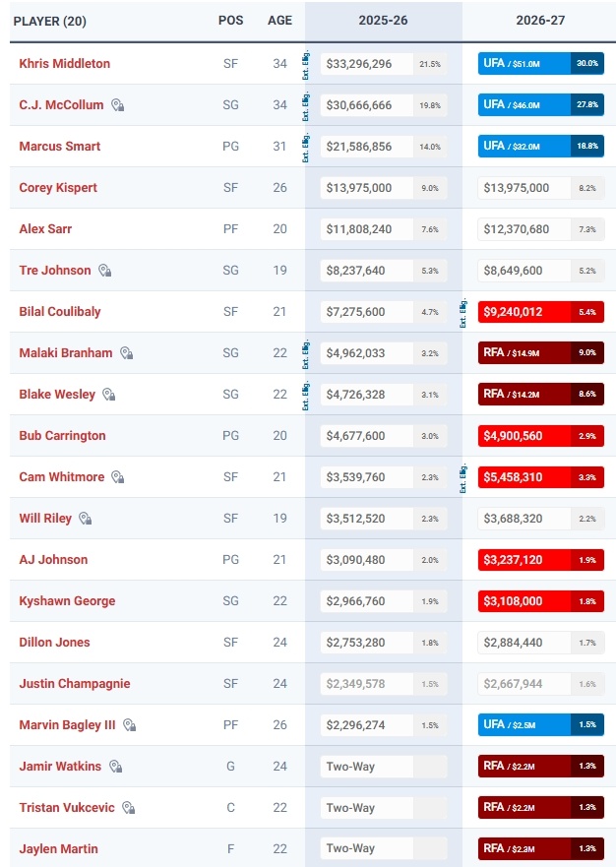Click the tag icon beside Marvin Bagley III
The height and width of the screenshot is (867, 616).
coord(129,725)
